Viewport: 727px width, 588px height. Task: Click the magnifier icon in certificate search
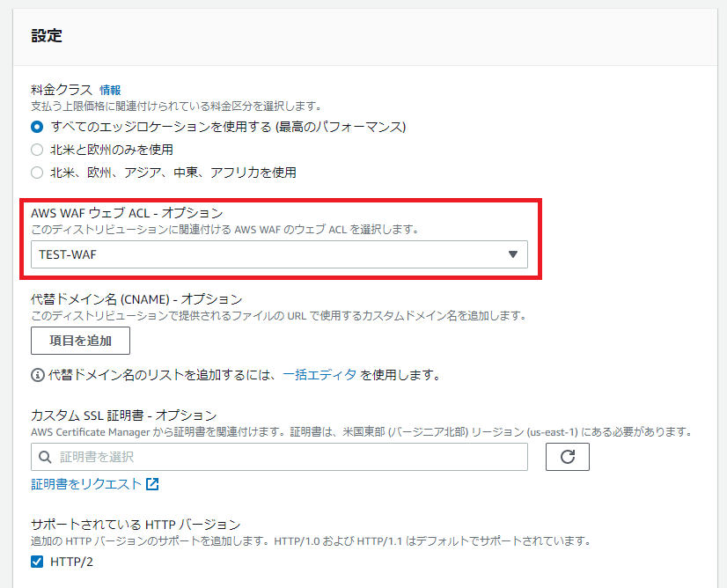click(x=45, y=457)
